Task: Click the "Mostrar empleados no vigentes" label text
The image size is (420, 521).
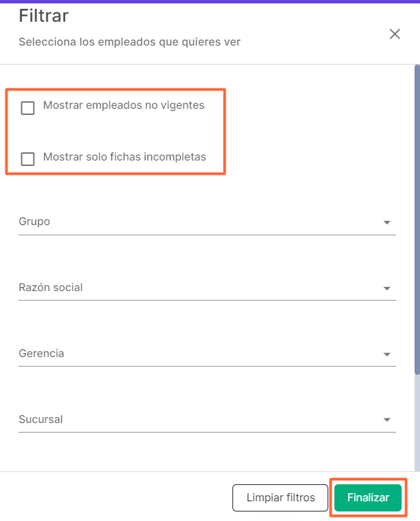Action: 123,105
